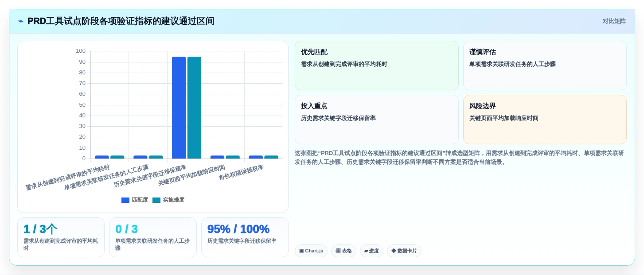This screenshot has width=644, height=275.
Task: Open the 风险边界 card
Action: 545,120
